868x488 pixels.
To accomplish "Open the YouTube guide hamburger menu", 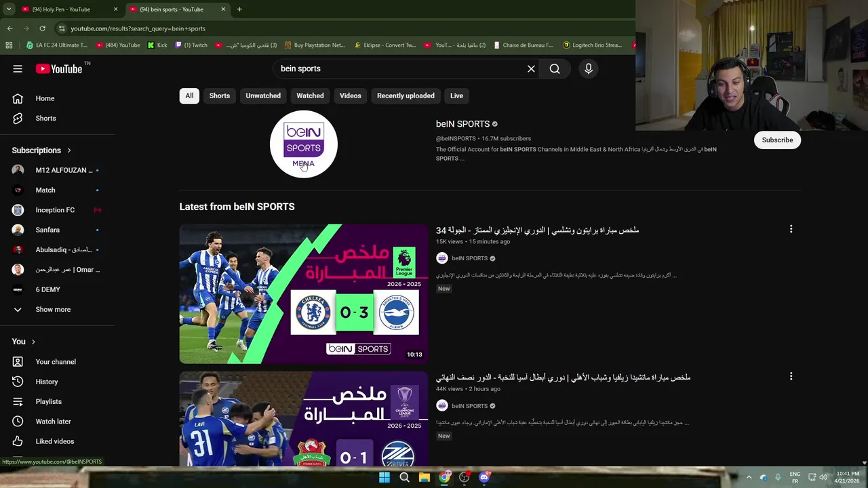I will (x=18, y=68).
